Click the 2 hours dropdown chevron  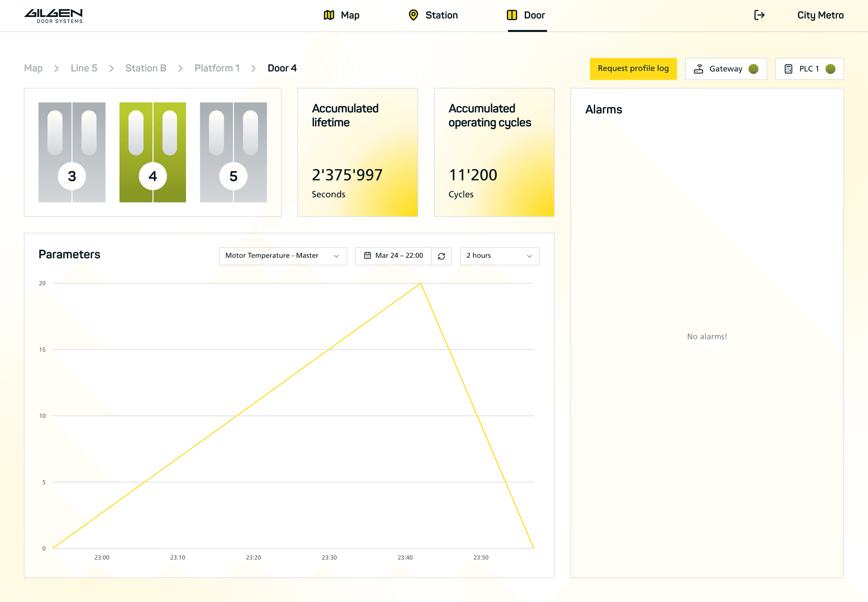coord(529,257)
